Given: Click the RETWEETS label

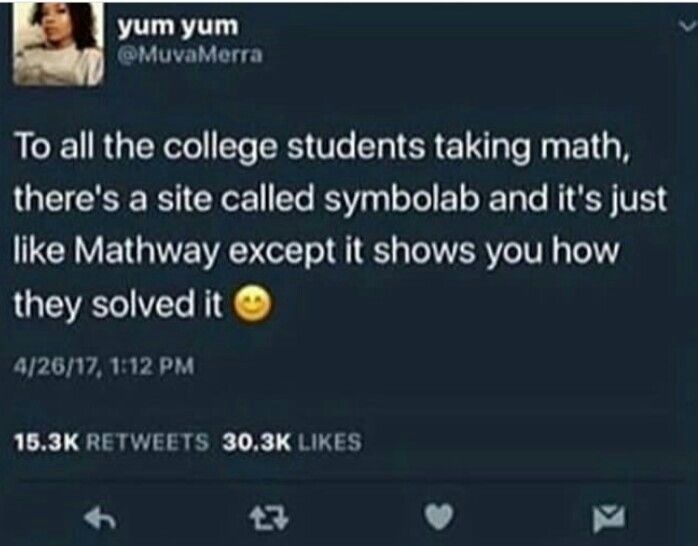Looking at the screenshot, I should click(146, 442).
